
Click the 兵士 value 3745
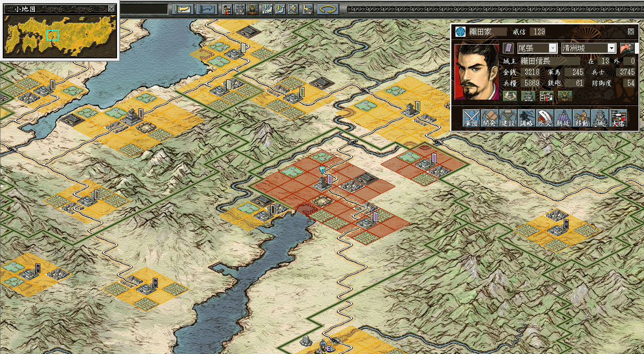click(627, 72)
